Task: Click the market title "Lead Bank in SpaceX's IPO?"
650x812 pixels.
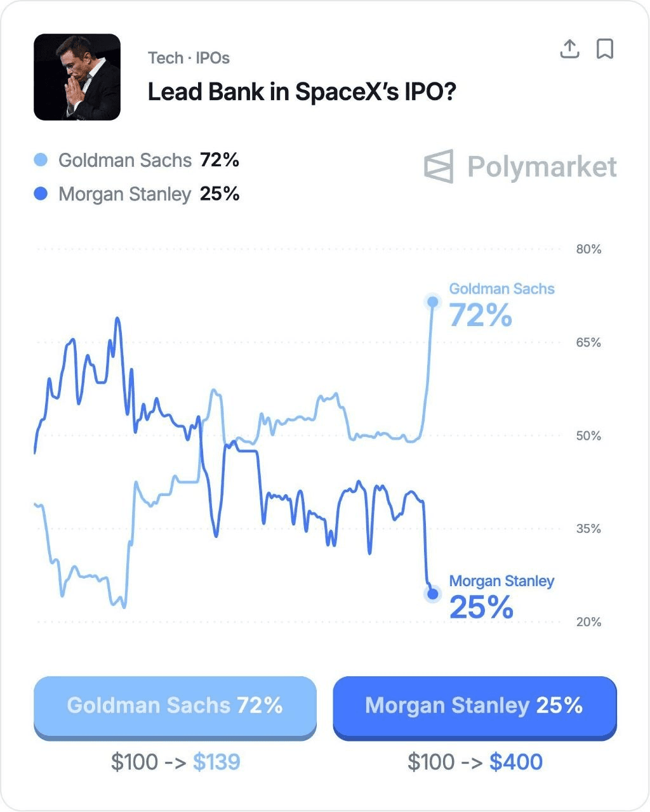Action: (x=302, y=92)
